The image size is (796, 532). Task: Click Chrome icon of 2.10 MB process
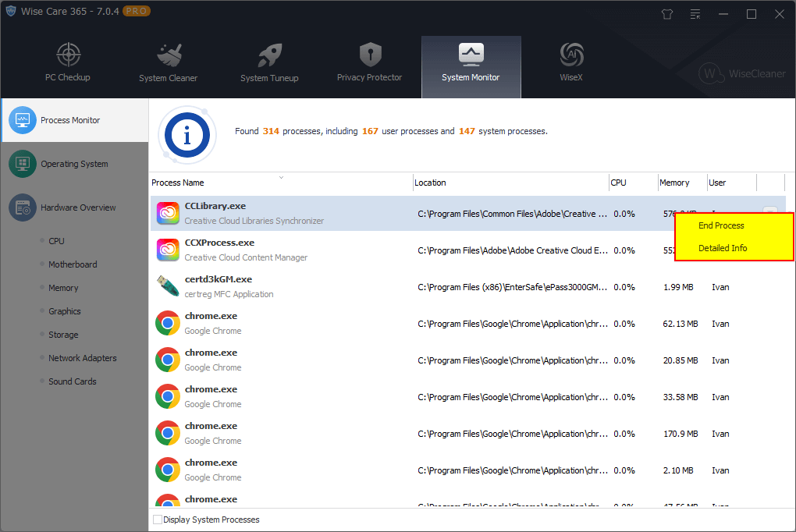168,470
